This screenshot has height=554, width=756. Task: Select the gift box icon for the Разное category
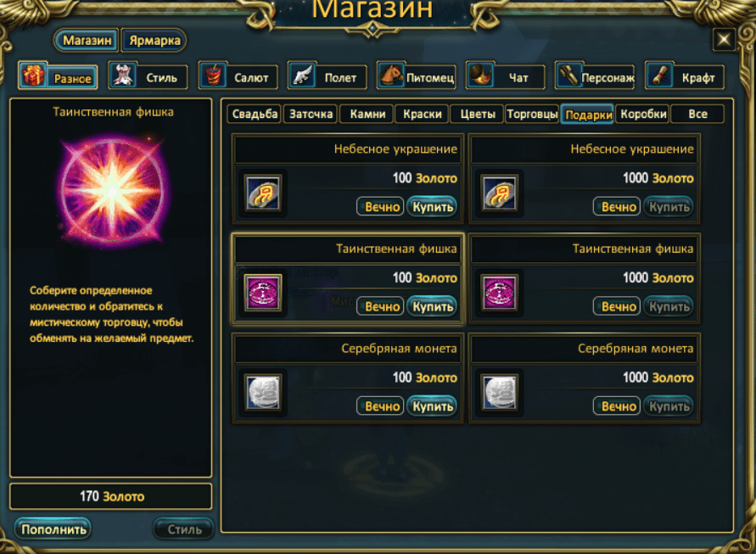click(33, 76)
